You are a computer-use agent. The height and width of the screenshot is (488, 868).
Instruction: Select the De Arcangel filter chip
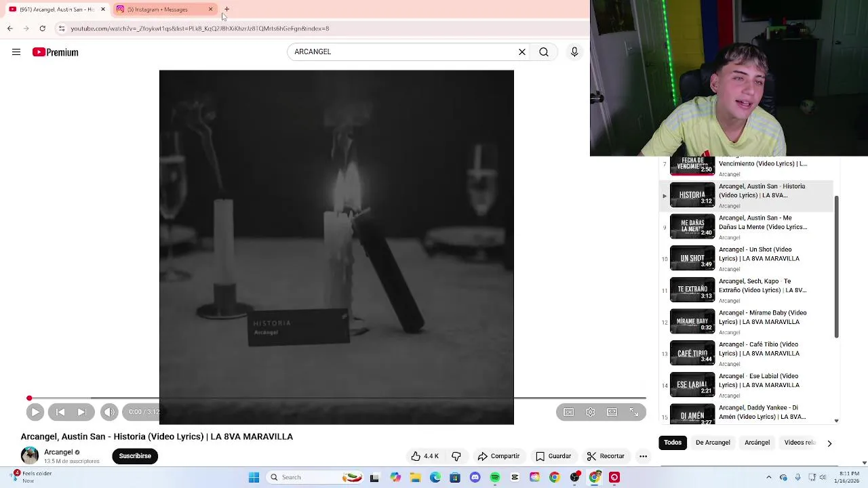(713, 443)
